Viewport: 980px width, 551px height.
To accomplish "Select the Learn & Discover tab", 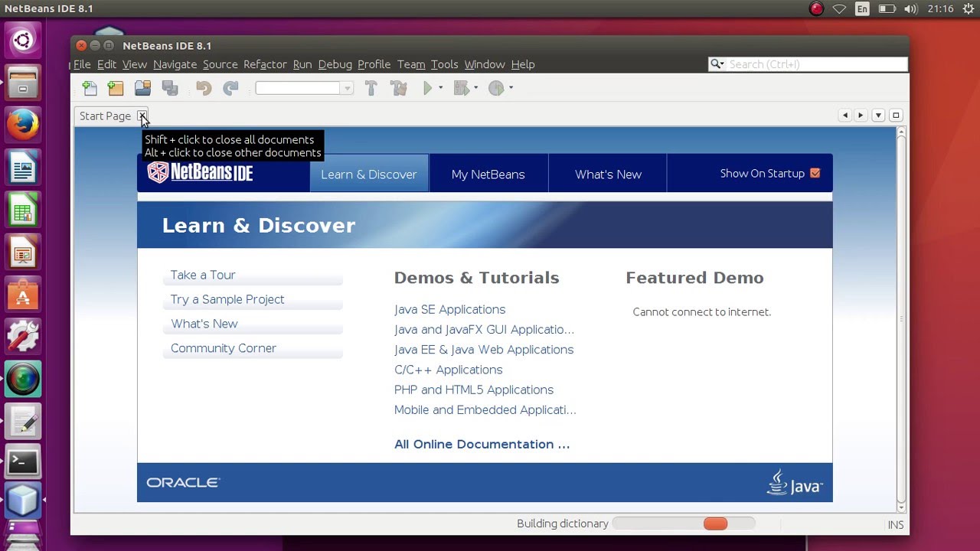I will coord(369,174).
